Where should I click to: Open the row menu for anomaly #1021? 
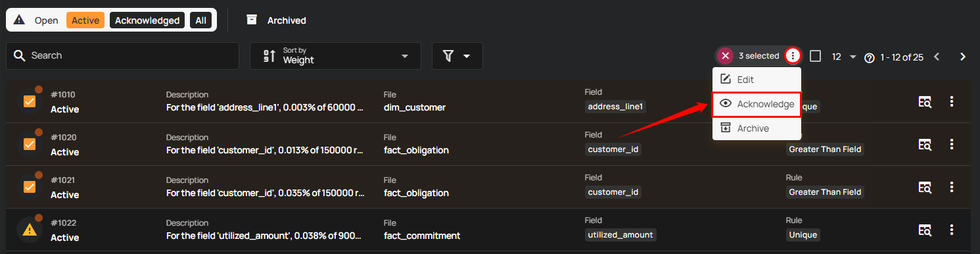pos(952,188)
